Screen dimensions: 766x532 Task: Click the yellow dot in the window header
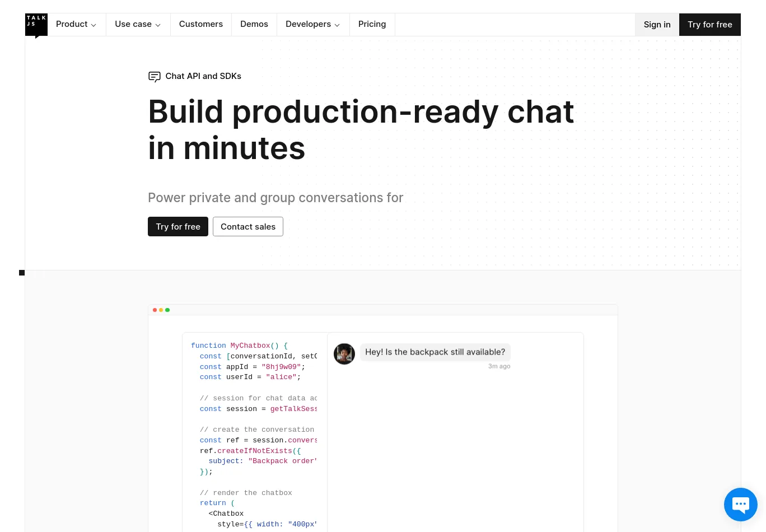tap(161, 310)
